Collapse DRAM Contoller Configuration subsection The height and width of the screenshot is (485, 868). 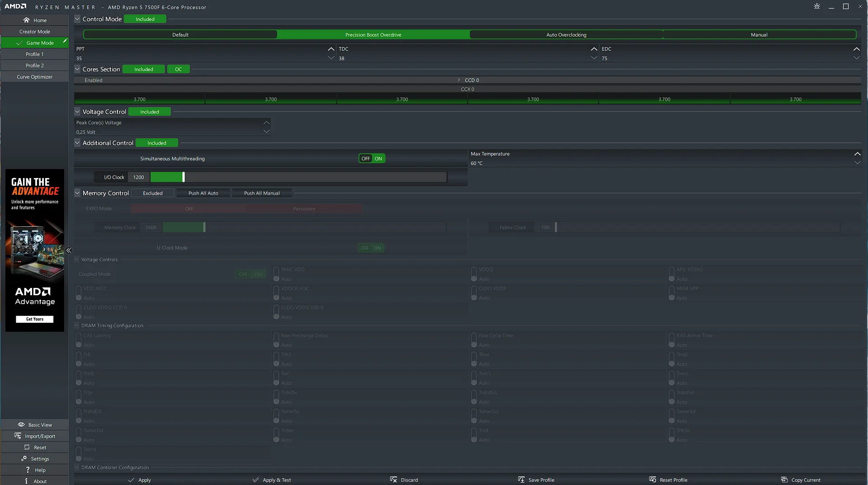click(x=77, y=467)
